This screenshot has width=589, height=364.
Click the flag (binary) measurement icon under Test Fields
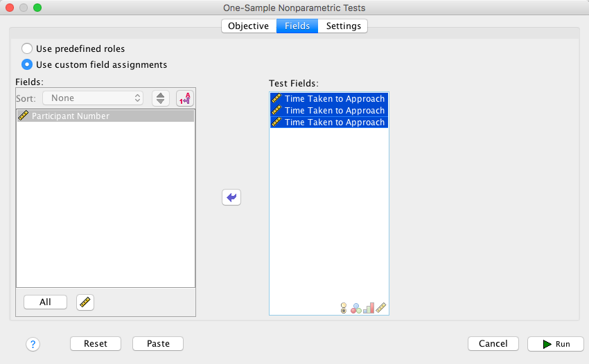pos(343,308)
